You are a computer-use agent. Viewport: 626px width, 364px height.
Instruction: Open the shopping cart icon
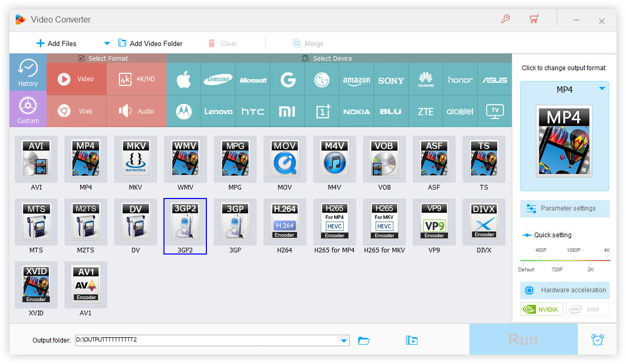(534, 19)
